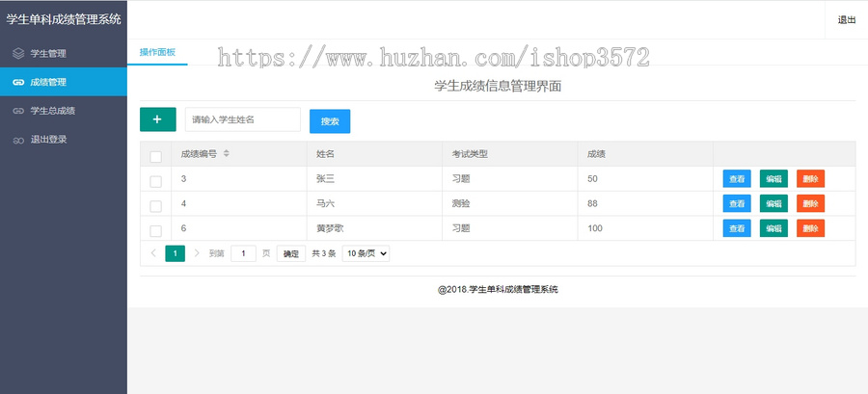Go to next page arrow
This screenshot has width=868, height=394.
point(197,253)
